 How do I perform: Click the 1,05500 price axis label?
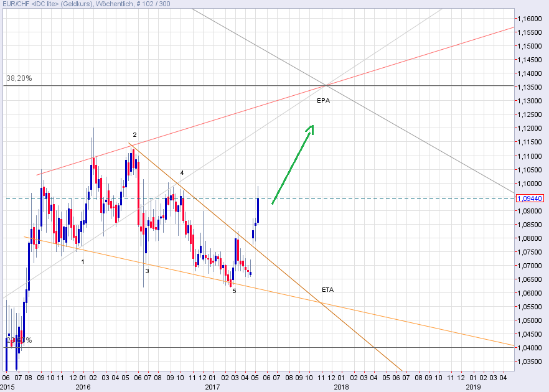pyautogui.click(x=529, y=307)
